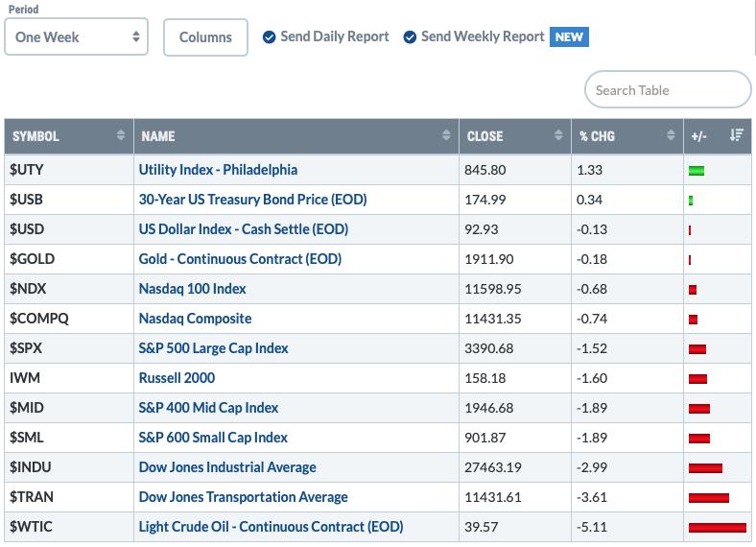The image size is (756, 547).
Task: Open S&P 600 Small Cap Index link
Action: (x=213, y=438)
